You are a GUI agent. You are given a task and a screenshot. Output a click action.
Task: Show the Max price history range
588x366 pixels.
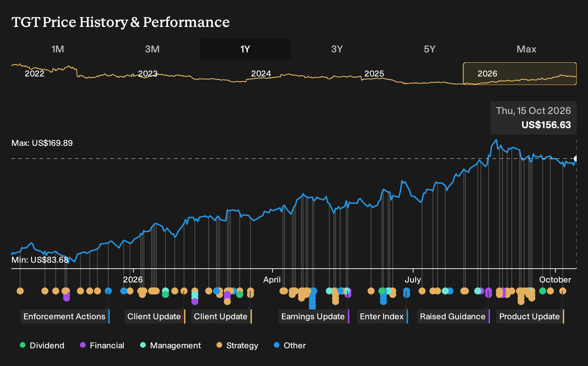(526, 49)
